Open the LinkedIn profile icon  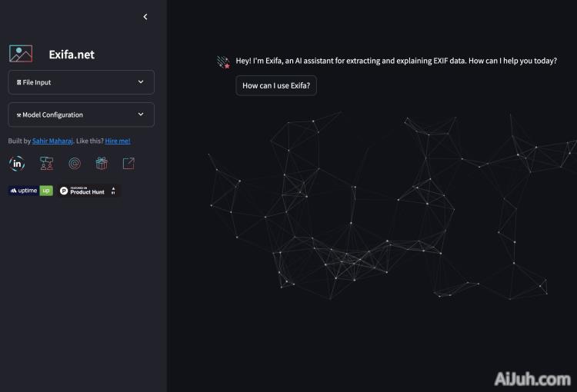(x=17, y=164)
